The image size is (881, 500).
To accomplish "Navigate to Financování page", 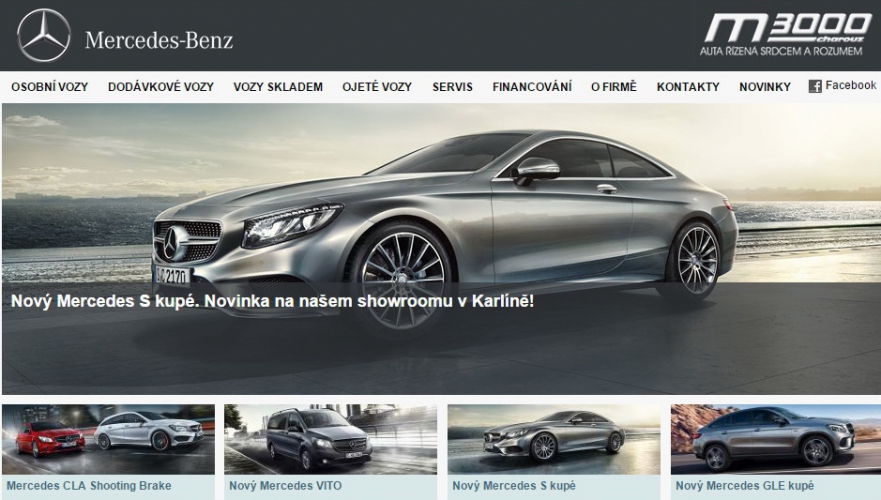I will [532, 87].
